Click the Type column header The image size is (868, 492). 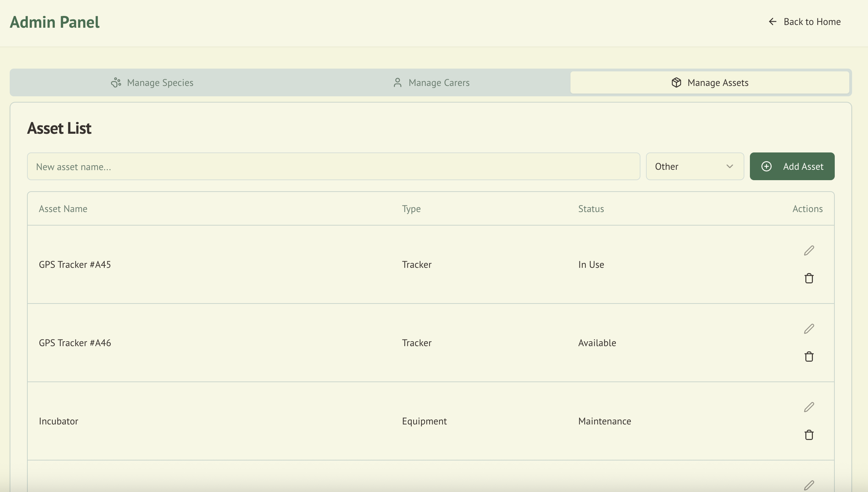(x=411, y=209)
